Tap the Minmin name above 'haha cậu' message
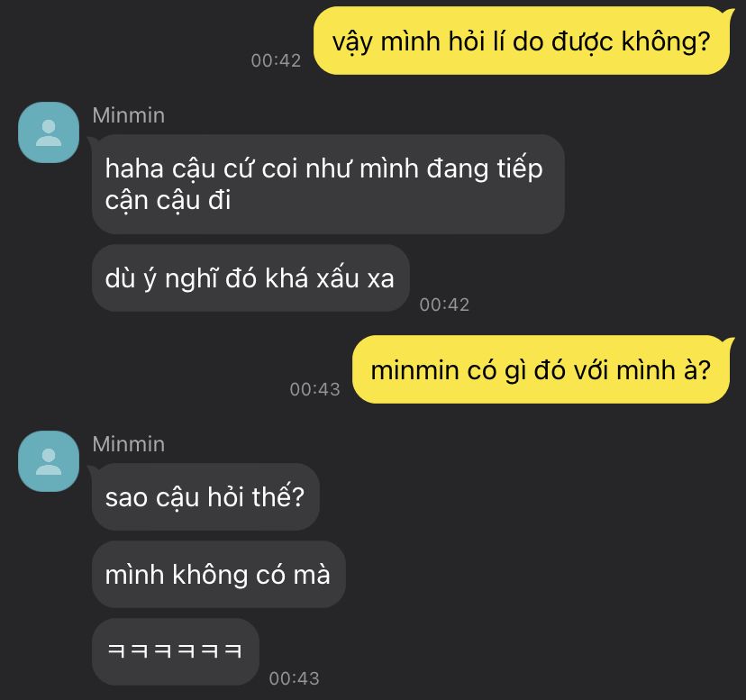This screenshot has height=700, width=746. [x=129, y=115]
